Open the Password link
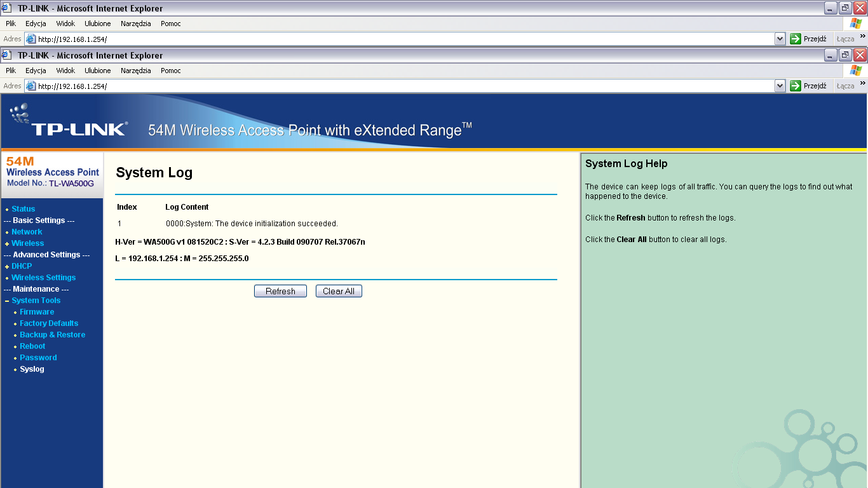The image size is (868, 488). tap(38, 358)
